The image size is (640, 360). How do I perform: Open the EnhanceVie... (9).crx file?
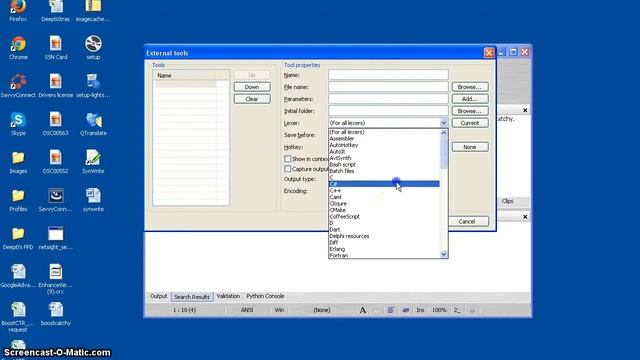[56, 278]
